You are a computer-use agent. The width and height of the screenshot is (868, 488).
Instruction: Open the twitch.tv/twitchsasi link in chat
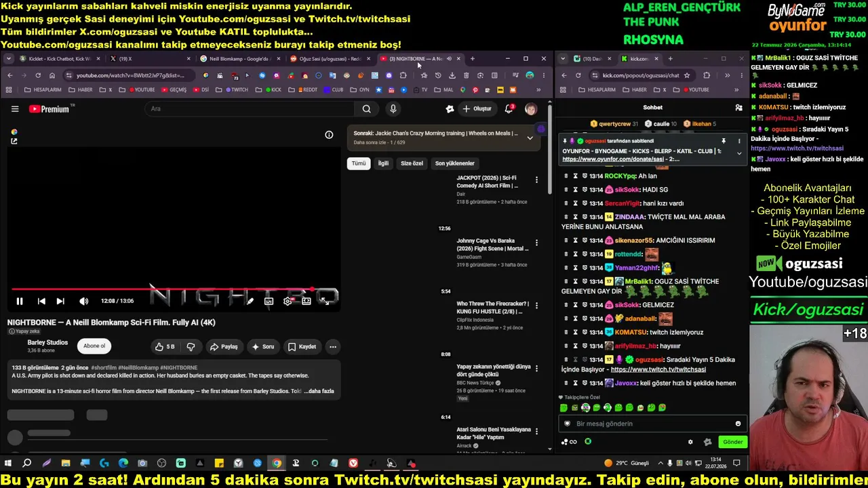tap(658, 369)
